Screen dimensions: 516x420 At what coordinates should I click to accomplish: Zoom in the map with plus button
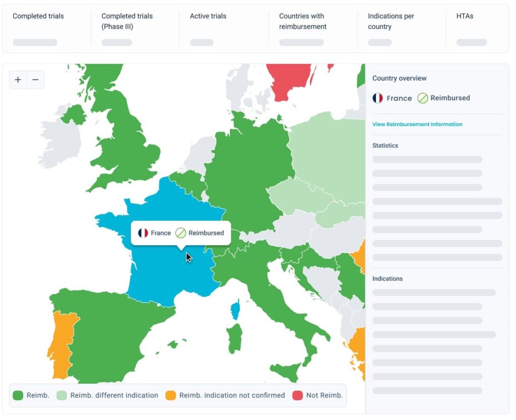[18, 80]
